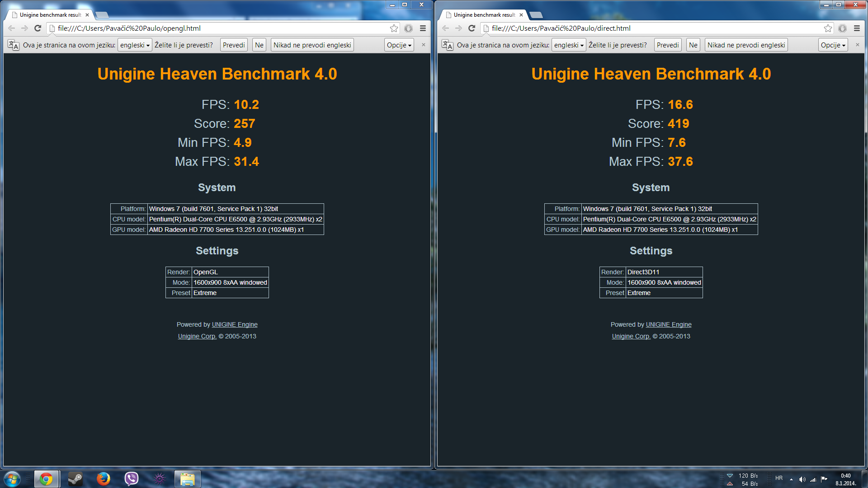The image size is (868, 488).
Task: Click translate icon in right window's bar
Action: coord(448,45)
